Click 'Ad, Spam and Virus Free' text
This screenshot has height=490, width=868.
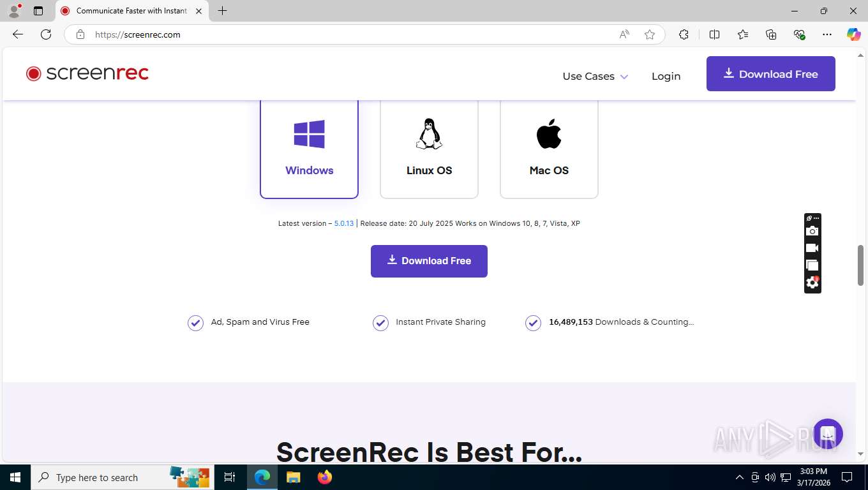[260, 322]
